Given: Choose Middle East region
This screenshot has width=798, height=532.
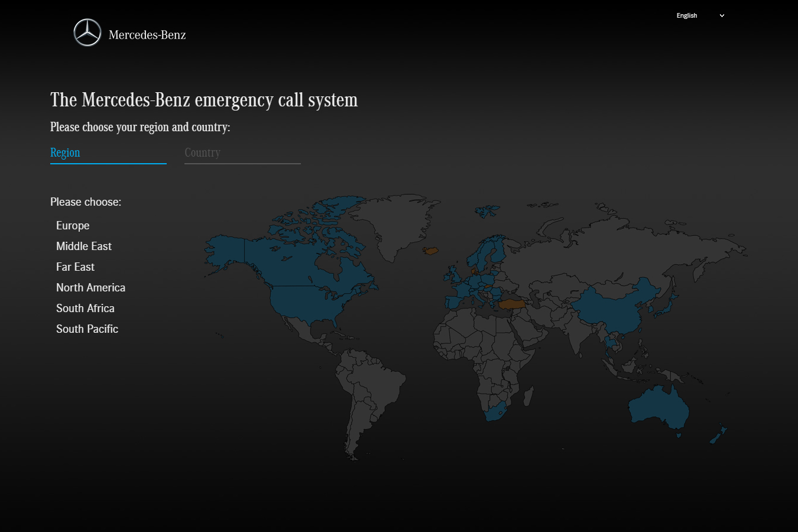Looking at the screenshot, I should click(84, 246).
